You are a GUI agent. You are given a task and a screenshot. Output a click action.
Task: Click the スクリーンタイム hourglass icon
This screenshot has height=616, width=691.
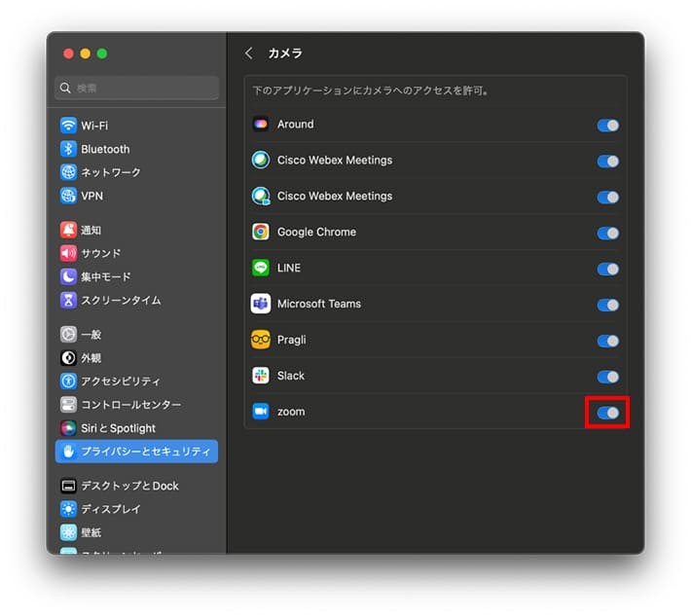[68, 300]
